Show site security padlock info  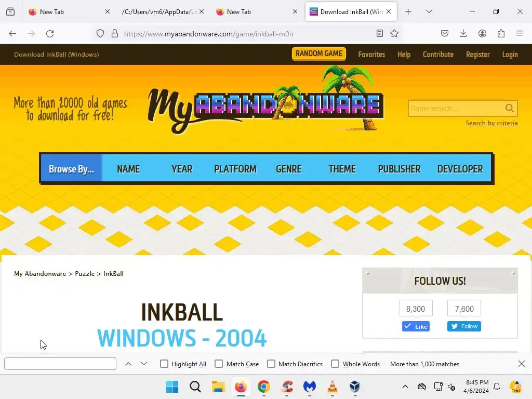[115, 34]
